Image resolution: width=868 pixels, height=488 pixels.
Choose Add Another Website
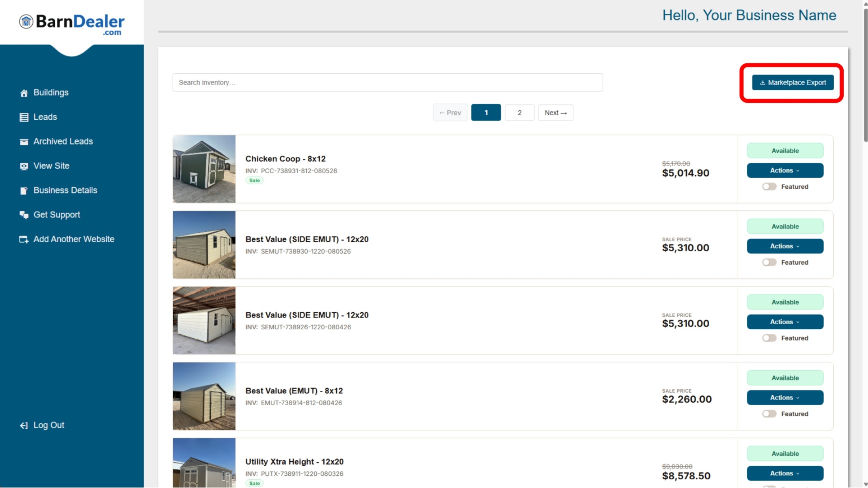click(x=74, y=239)
